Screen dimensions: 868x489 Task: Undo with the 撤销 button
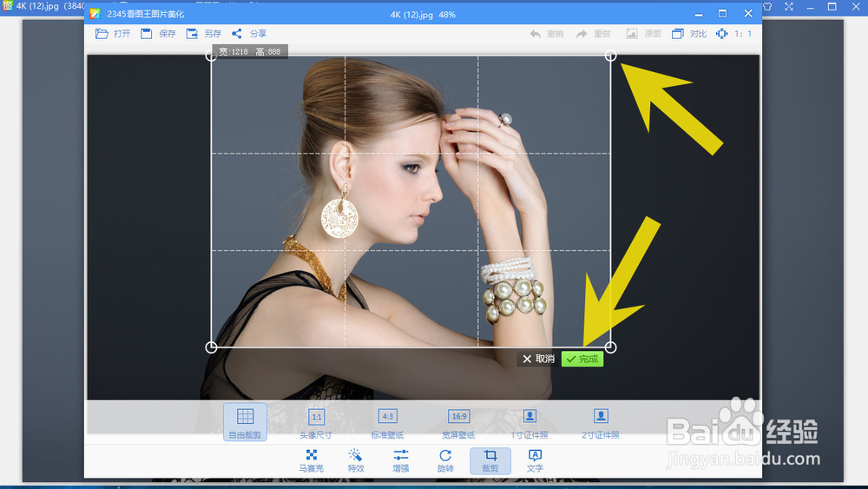pos(546,34)
